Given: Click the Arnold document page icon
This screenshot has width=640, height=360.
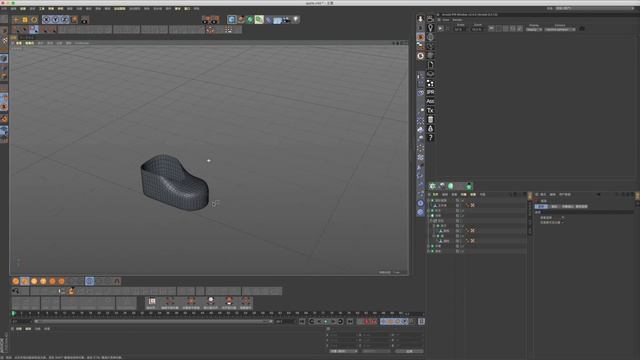Looking at the screenshot, I should coord(430,65).
